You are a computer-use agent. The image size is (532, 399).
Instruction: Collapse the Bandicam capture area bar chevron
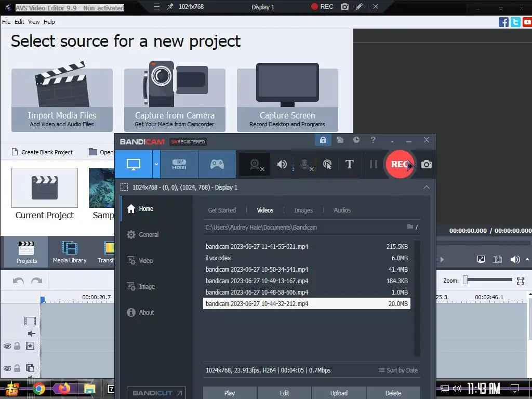tap(427, 187)
